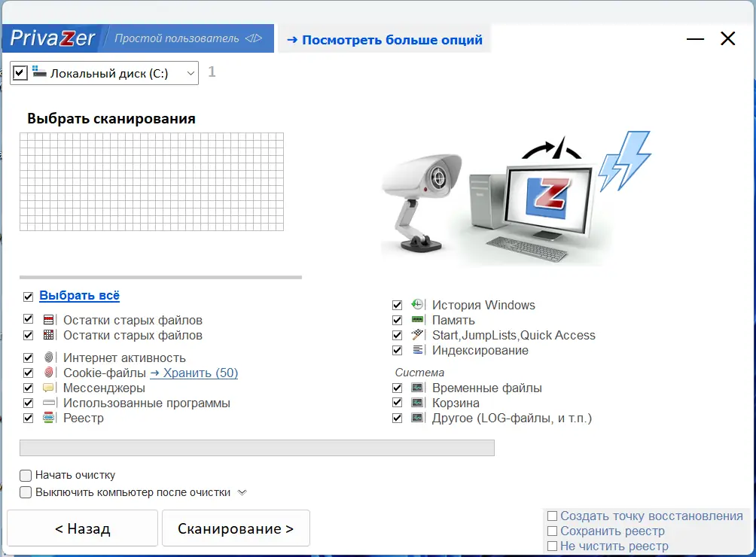Uncheck the Корзина checkbox
The height and width of the screenshot is (557, 756).
coord(397,403)
